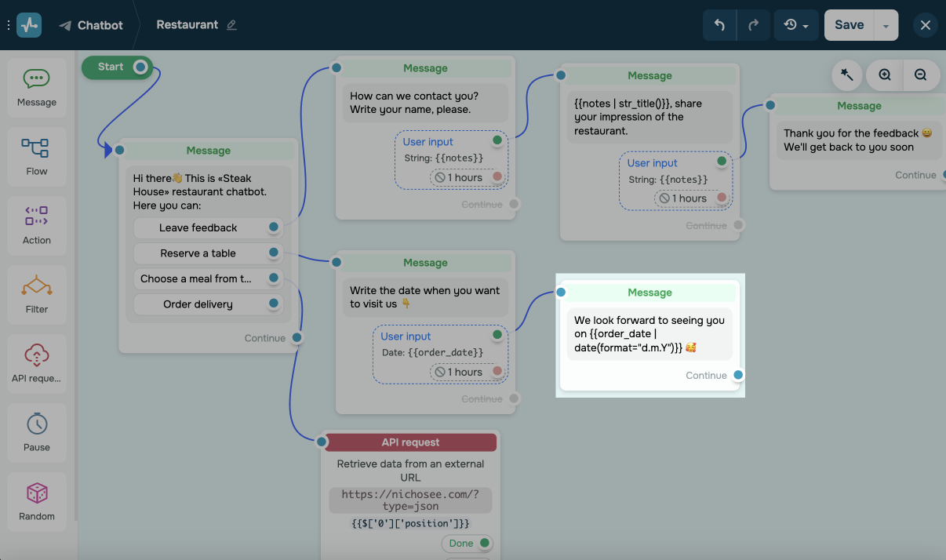Select the API request URL field
The width and height of the screenshot is (946, 560).
[410, 500]
